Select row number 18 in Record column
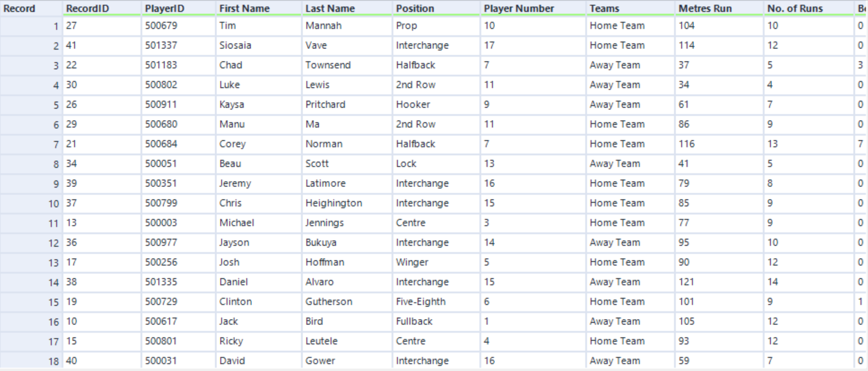 (x=54, y=361)
